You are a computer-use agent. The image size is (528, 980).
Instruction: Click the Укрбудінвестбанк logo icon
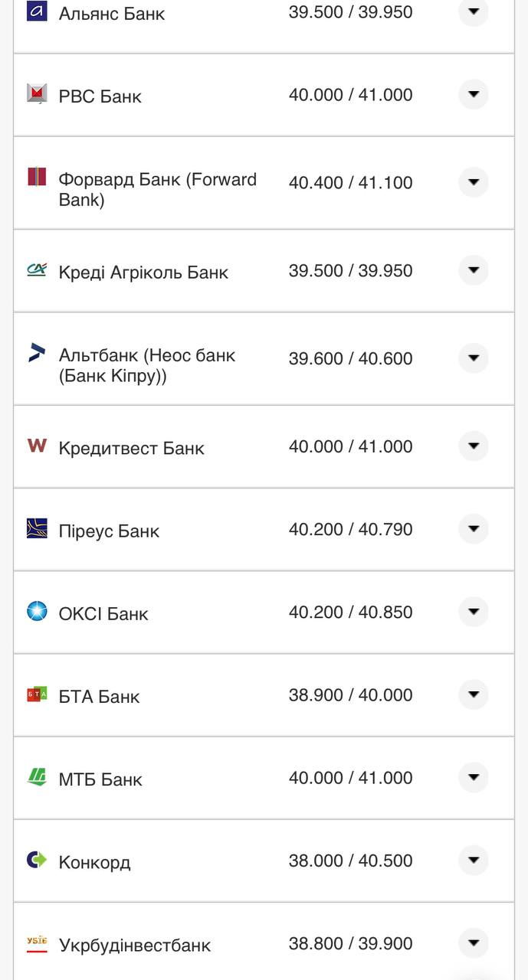coord(37,943)
